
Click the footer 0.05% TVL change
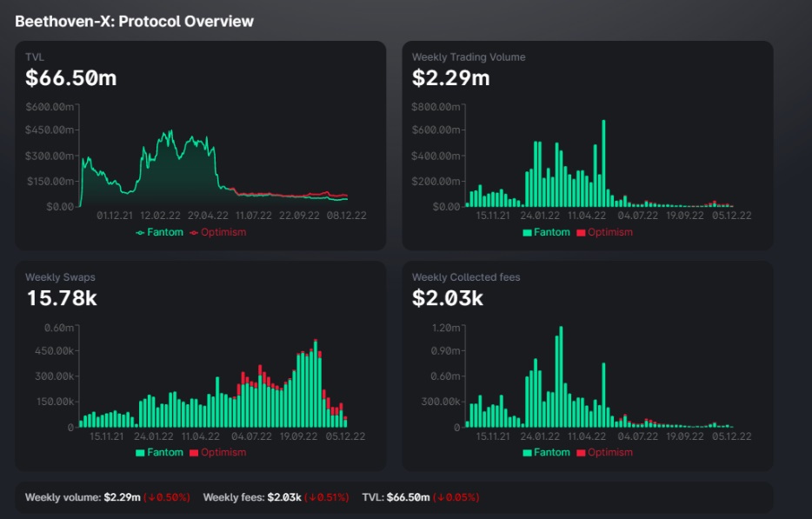tap(456, 497)
